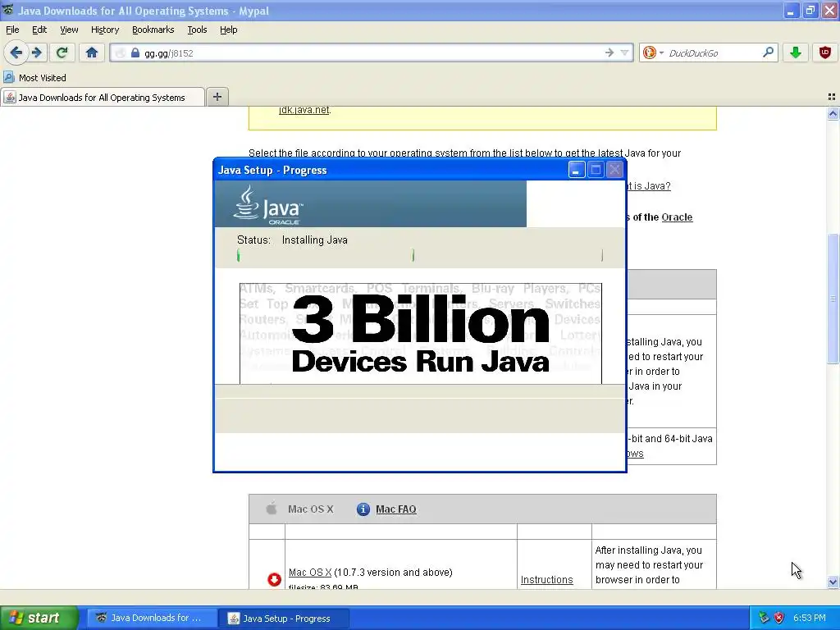Open the address bar history dropdown
Image resolution: width=840 pixels, height=630 pixels.
(x=624, y=52)
